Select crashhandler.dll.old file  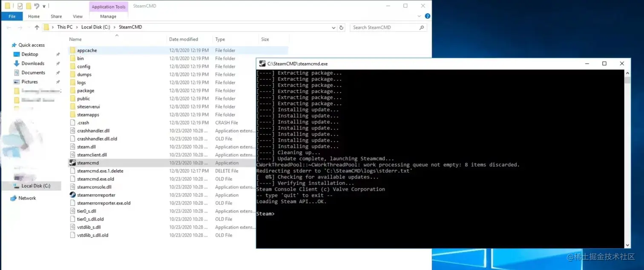(x=97, y=139)
